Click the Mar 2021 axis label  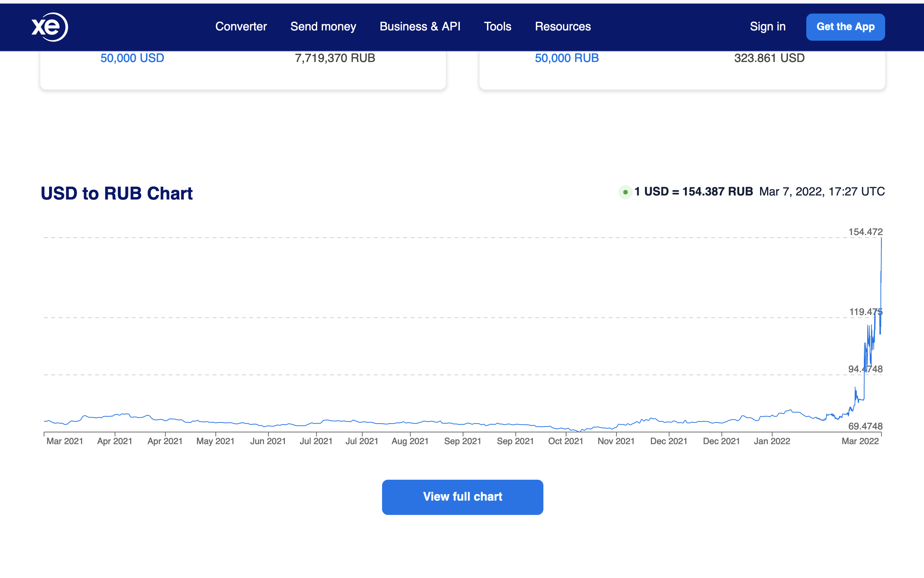click(65, 441)
